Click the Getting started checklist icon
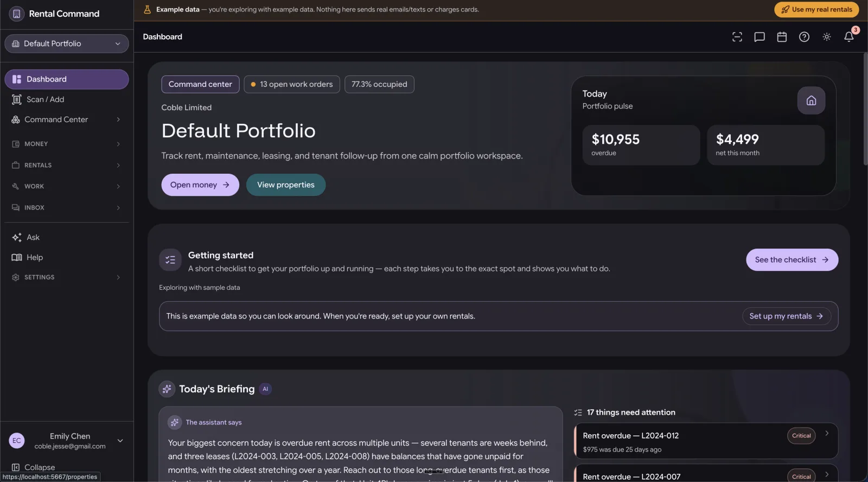This screenshot has height=482, width=868. 170,260
